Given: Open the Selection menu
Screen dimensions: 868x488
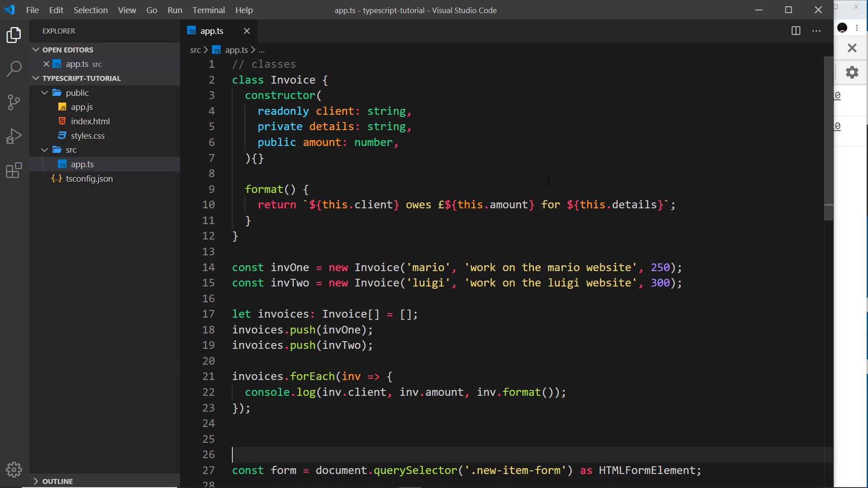Looking at the screenshot, I should pos(90,10).
